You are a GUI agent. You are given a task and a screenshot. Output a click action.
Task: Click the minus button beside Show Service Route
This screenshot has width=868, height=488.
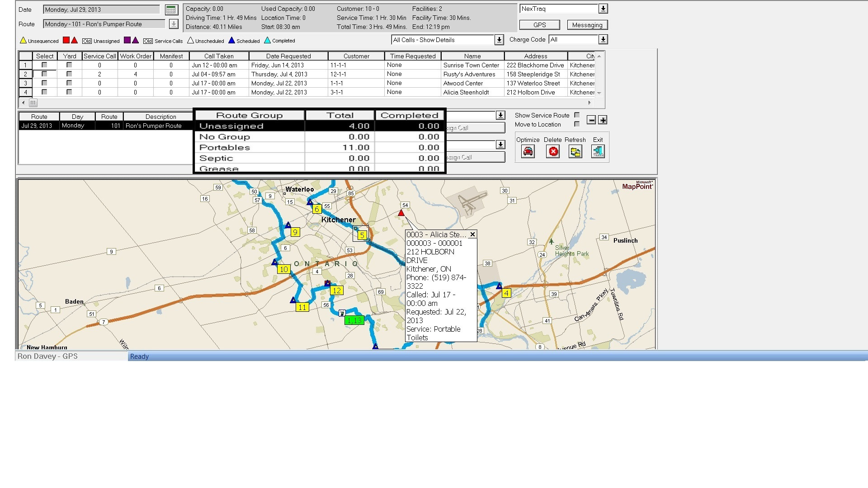click(591, 120)
